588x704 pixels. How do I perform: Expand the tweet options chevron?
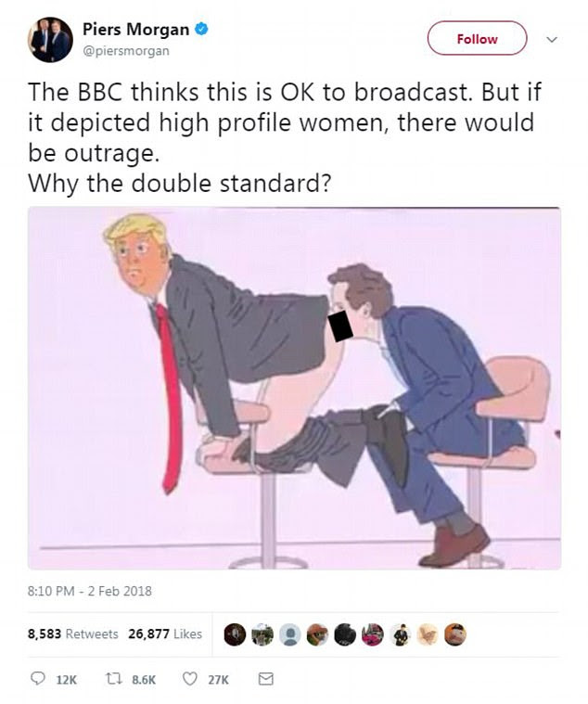point(552,40)
